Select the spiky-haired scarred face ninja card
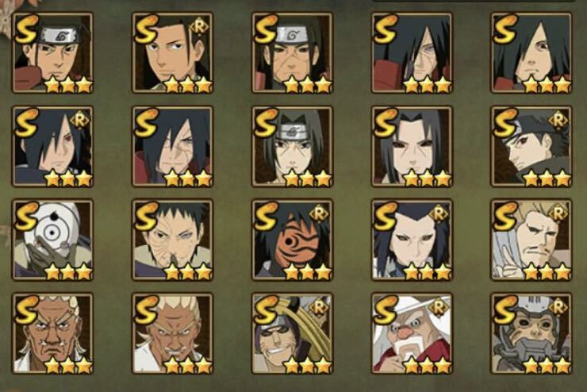587x392 pixels. (172, 240)
